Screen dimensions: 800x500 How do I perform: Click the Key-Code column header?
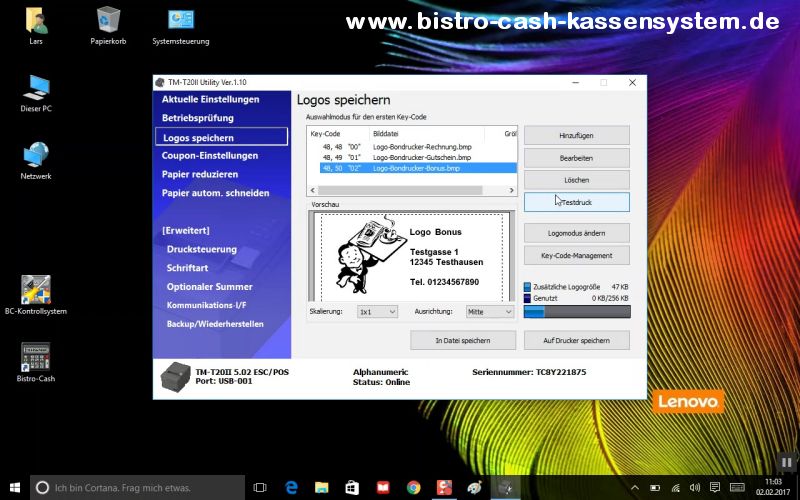pyautogui.click(x=338, y=134)
